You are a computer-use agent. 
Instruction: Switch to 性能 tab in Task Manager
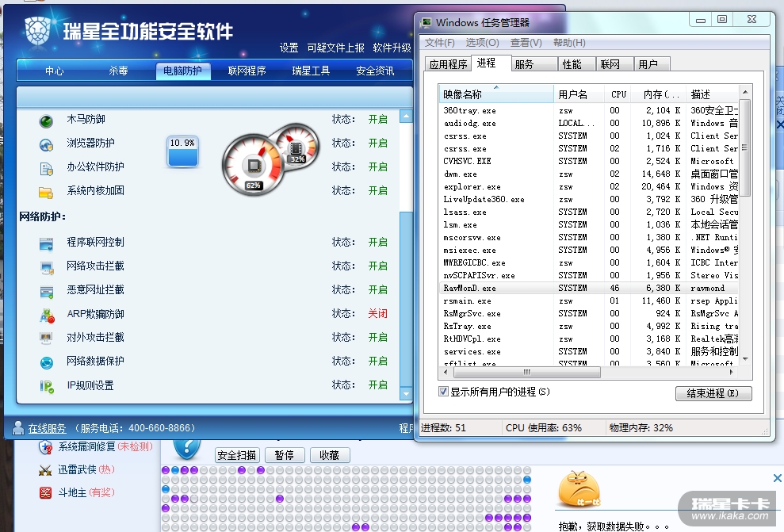tap(572, 64)
